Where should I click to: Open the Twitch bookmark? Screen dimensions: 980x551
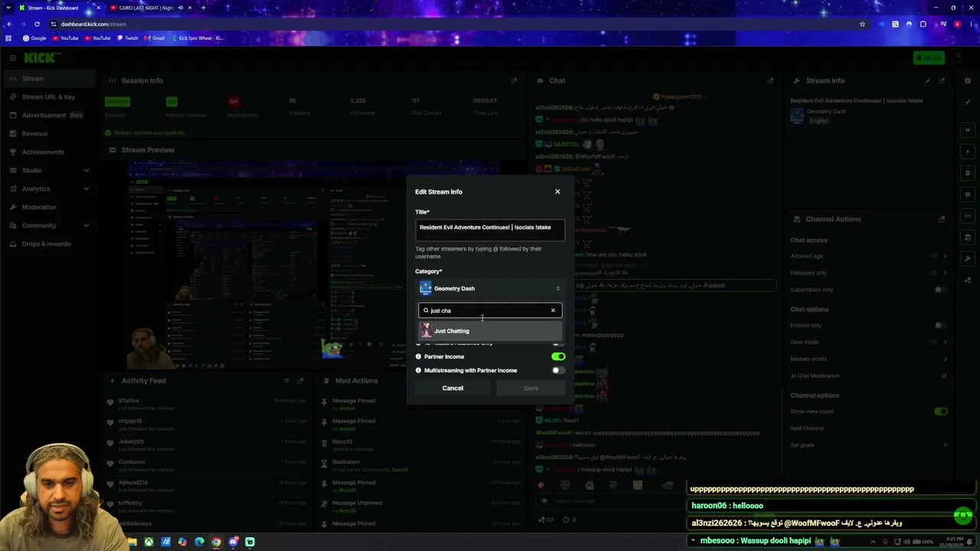coord(128,38)
